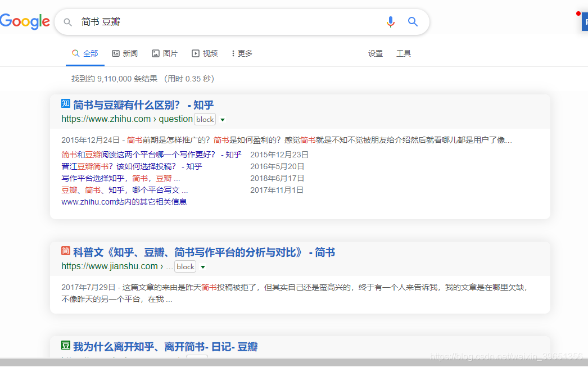Click the Google logo
The height and width of the screenshot is (367, 588).
click(25, 21)
